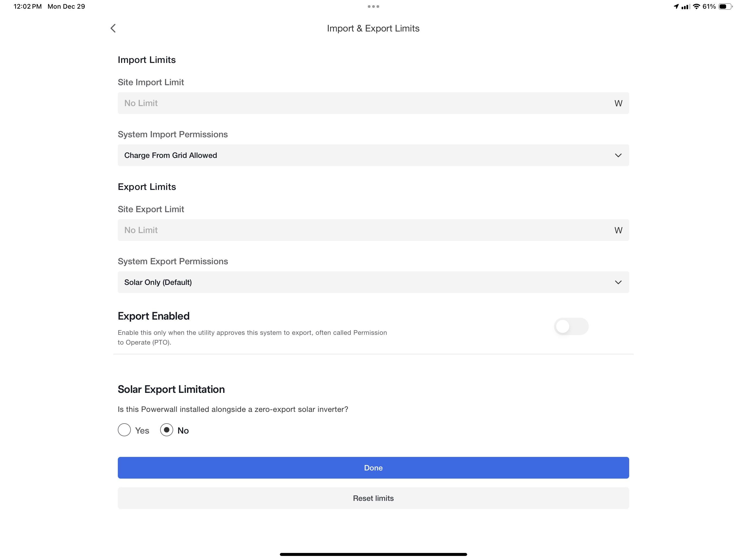Click the Reset limits button
747x560 pixels.
coord(373,498)
